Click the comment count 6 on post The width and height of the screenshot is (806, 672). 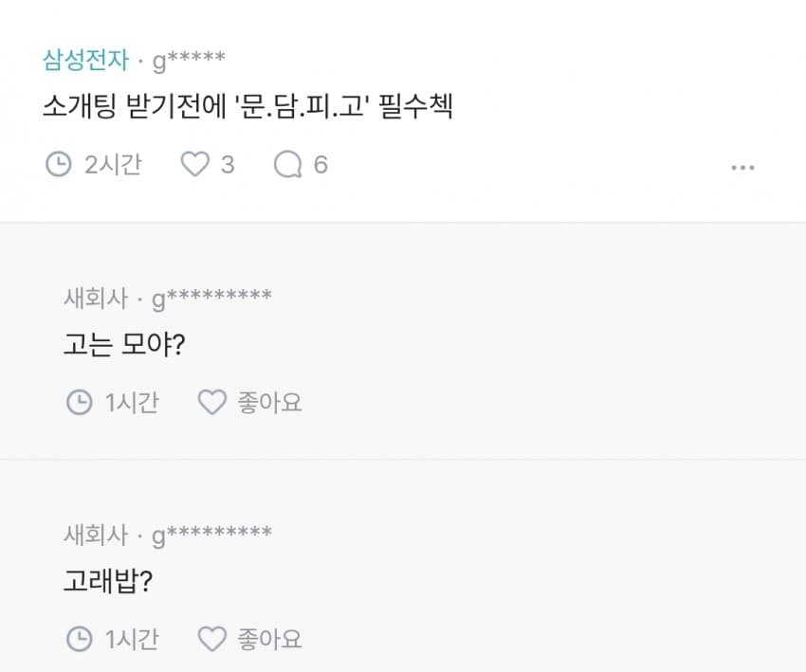pos(321,165)
